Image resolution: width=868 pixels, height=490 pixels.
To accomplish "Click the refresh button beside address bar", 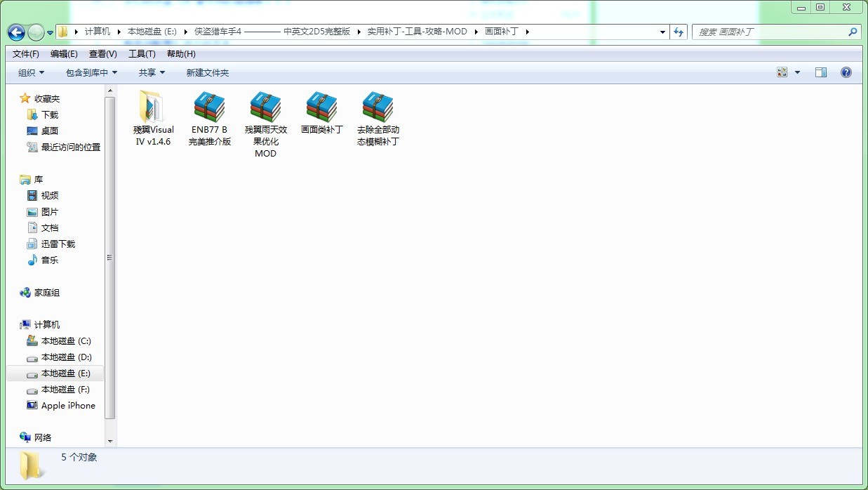I will pyautogui.click(x=679, y=32).
